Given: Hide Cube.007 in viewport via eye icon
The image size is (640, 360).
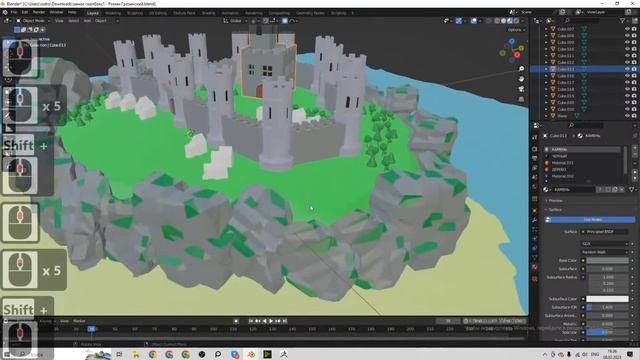Looking at the screenshot, I should point(627,29).
